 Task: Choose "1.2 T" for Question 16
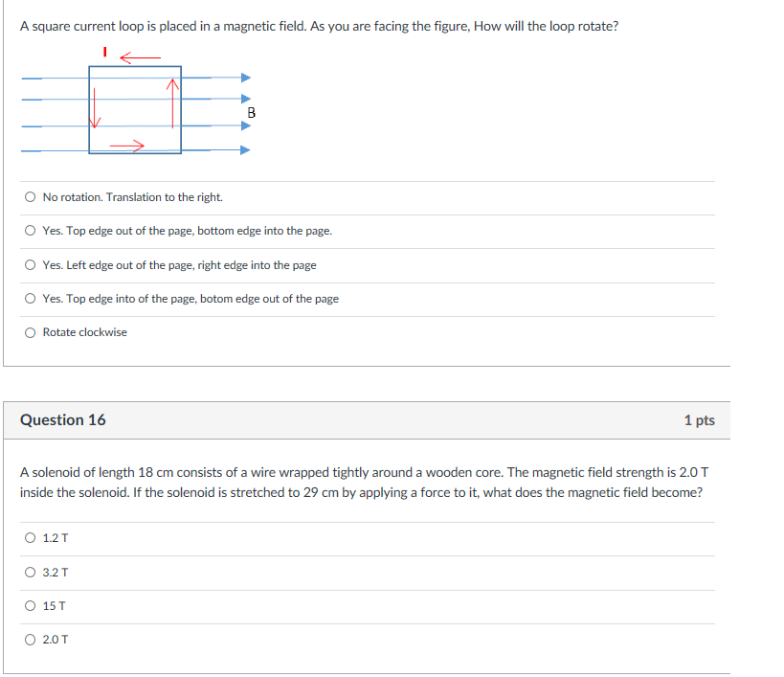[x=30, y=538]
